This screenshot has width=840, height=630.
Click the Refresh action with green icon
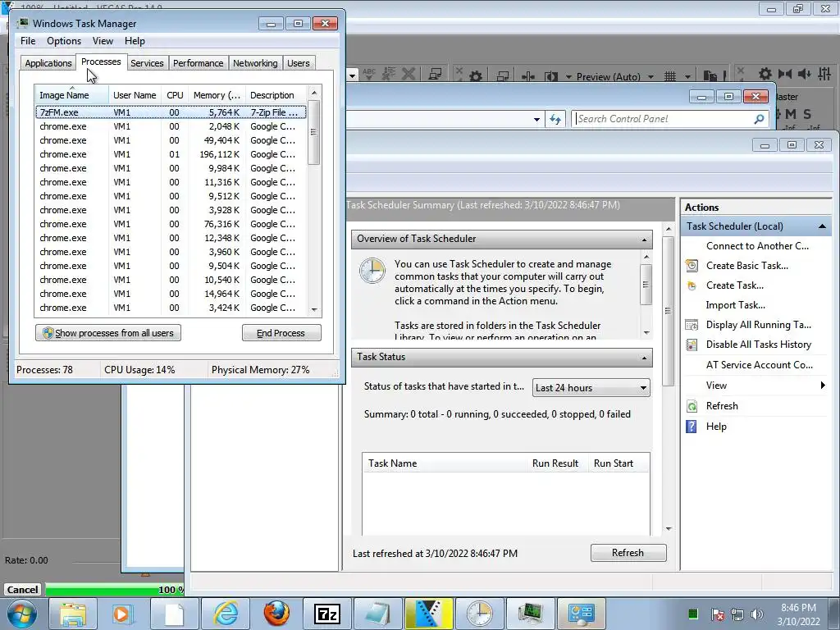722,406
